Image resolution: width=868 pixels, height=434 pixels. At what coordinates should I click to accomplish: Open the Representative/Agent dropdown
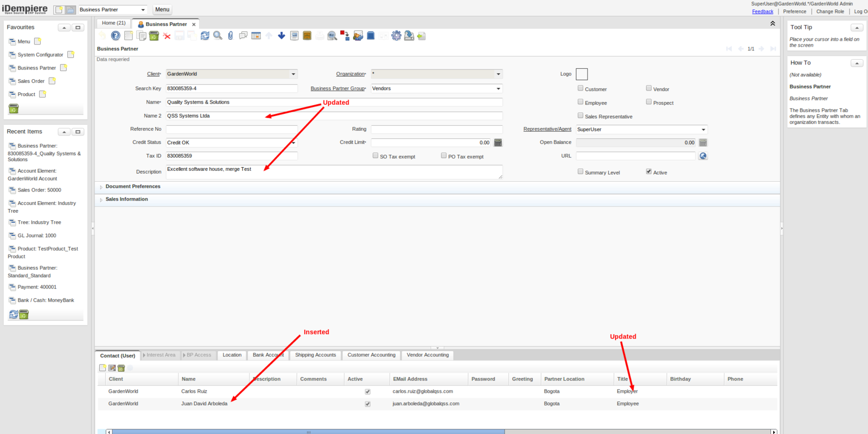click(703, 130)
